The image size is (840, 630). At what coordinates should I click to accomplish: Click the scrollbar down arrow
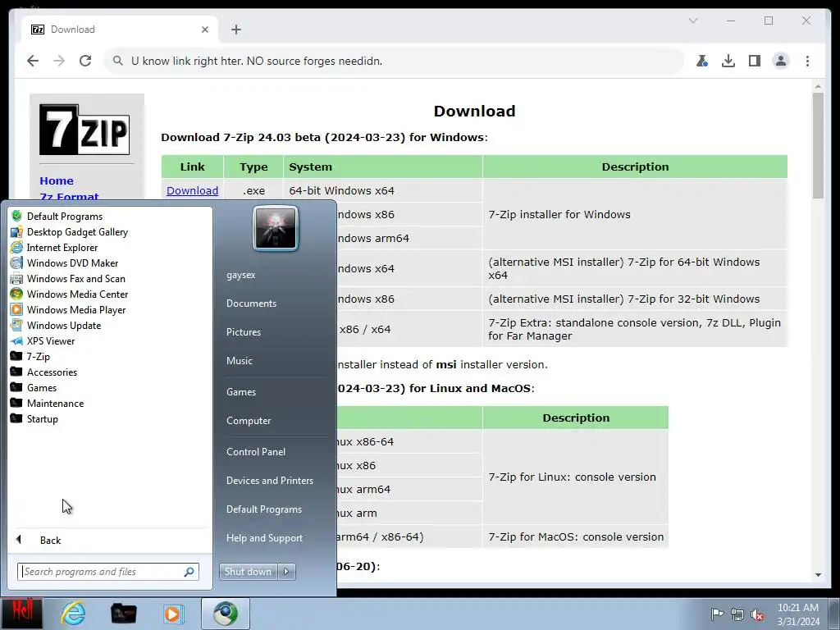(818, 575)
